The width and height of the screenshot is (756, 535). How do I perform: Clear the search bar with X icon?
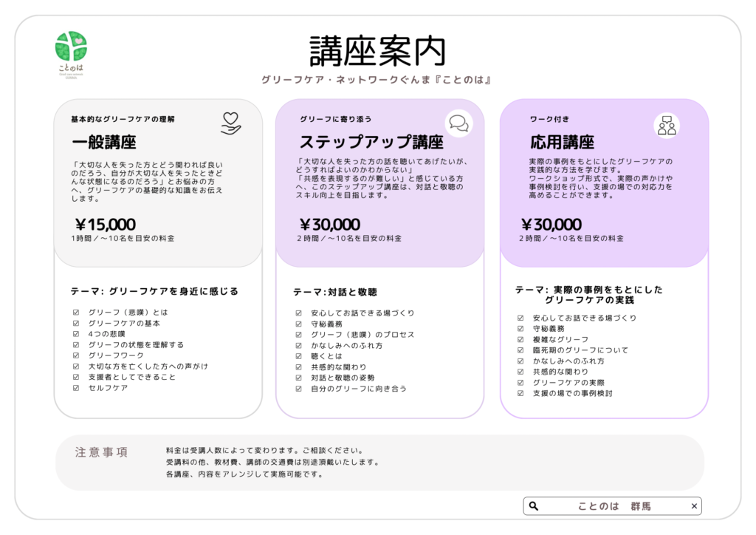(693, 506)
